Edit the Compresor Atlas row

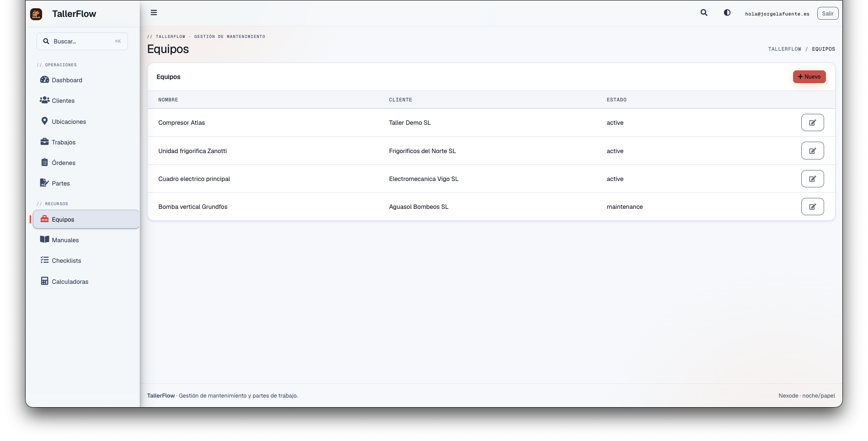pos(812,122)
